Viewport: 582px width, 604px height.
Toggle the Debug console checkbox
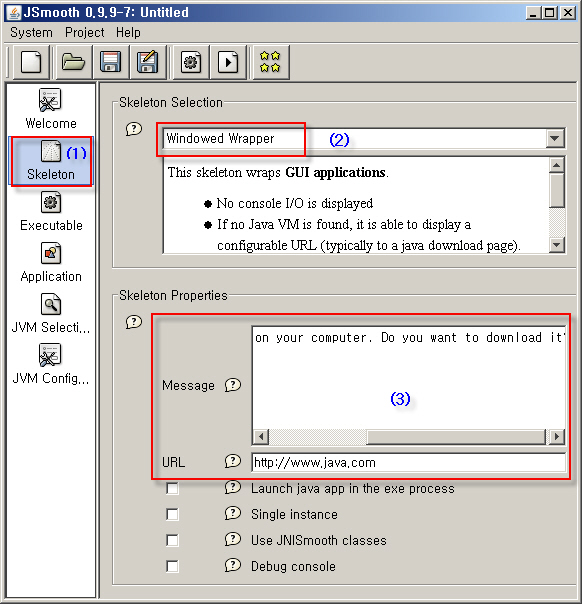click(172, 567)
